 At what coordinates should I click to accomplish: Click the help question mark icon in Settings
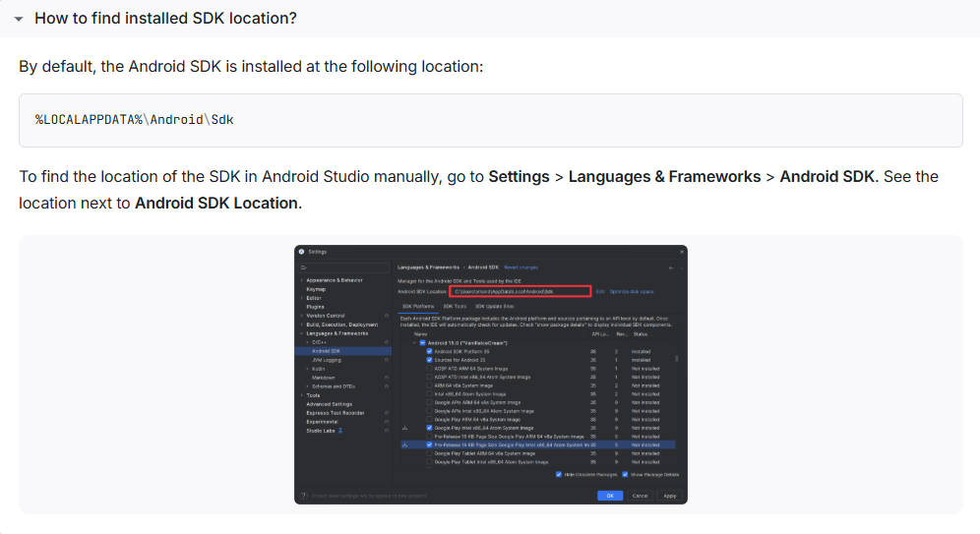point(304,496)
